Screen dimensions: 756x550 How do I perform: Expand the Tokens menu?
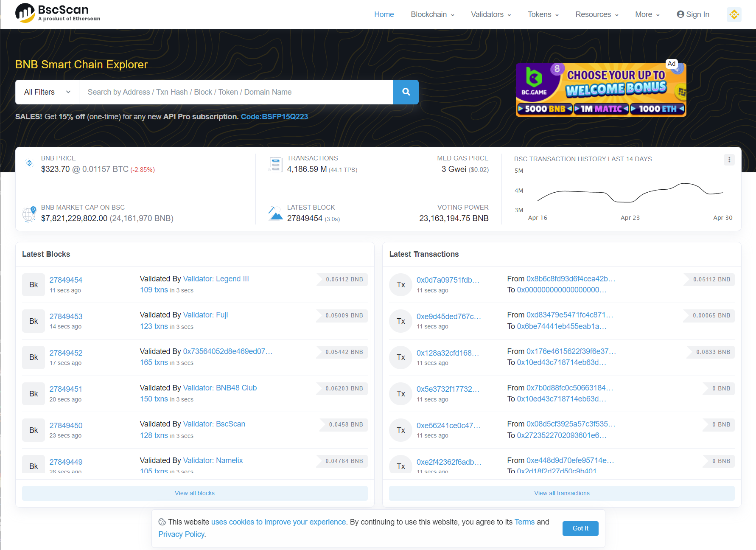point(543,14)
